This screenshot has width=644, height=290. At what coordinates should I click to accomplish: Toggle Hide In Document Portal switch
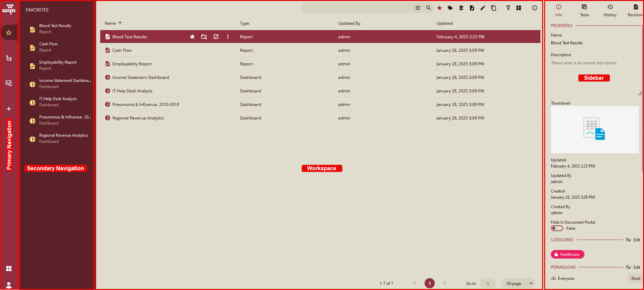tap(557, 228)
